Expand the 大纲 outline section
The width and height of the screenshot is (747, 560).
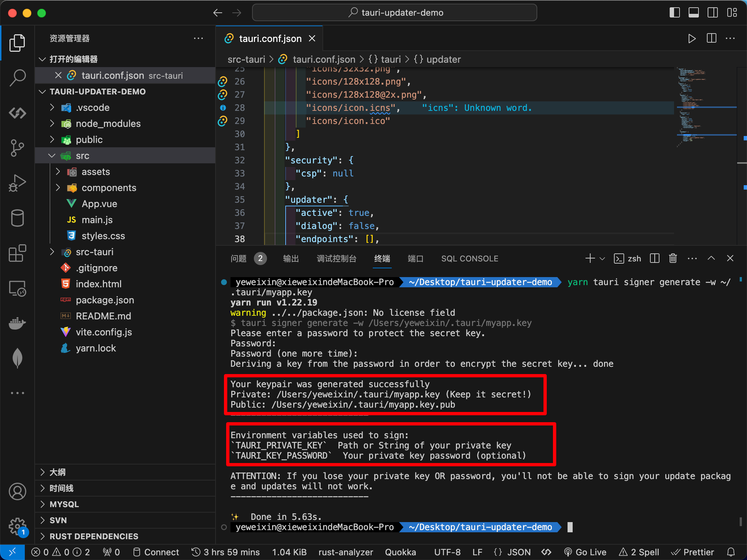[125, 472]
